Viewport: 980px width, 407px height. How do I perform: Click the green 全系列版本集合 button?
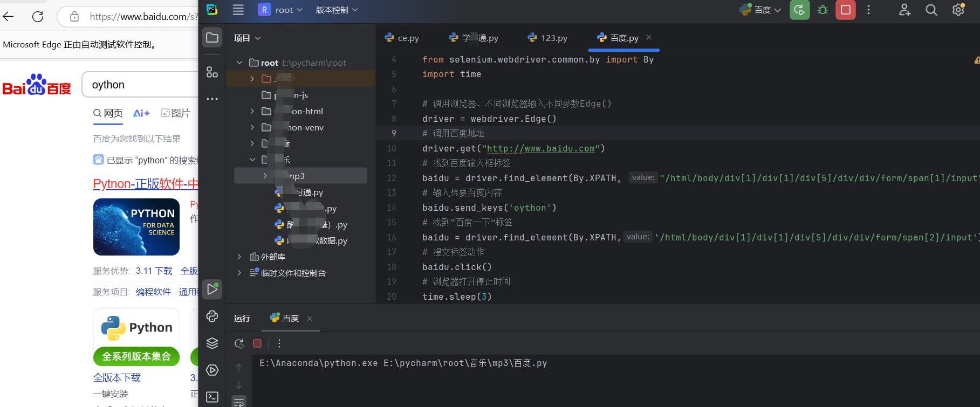point(136,356)
